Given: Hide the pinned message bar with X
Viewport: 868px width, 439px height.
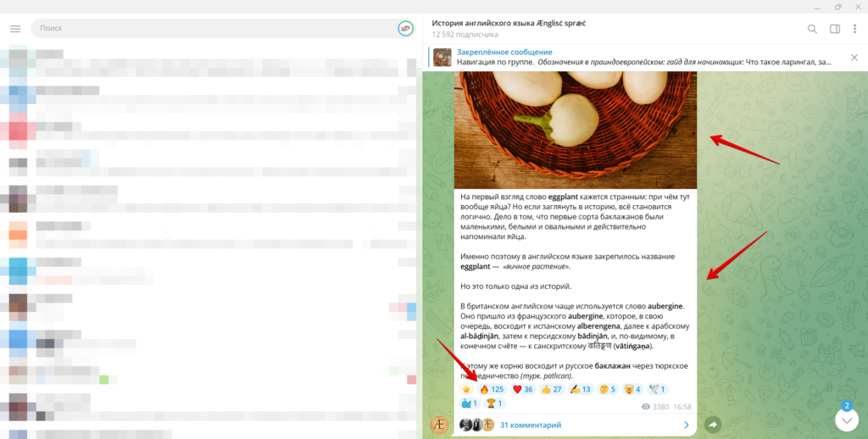Looking at the screenshot, I should (x=854, y=57).
